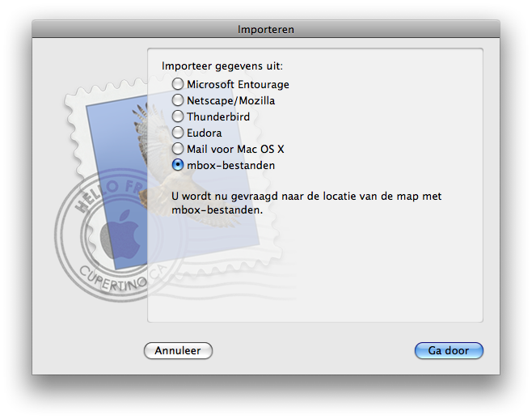
Task: Click the 'Microsoft Entourage' label text
Action: pos(238,84)
